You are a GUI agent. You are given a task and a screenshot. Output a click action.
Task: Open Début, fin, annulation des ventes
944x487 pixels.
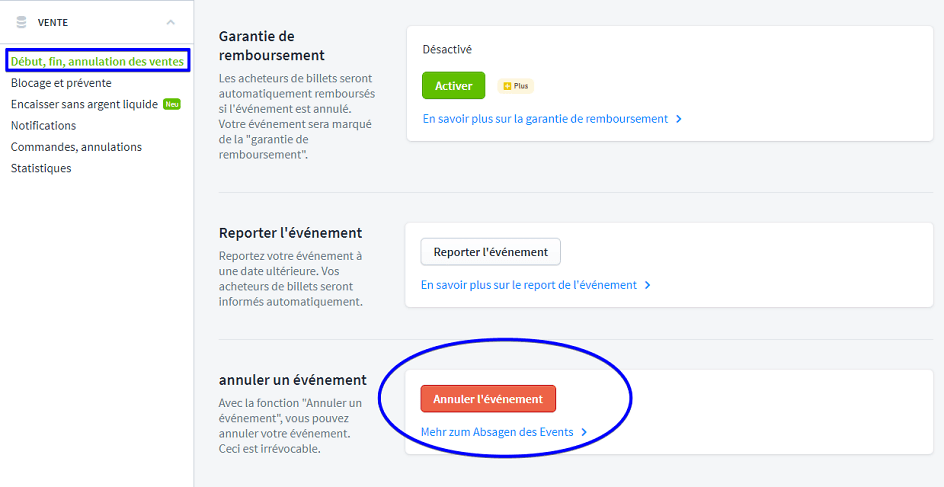97,62
